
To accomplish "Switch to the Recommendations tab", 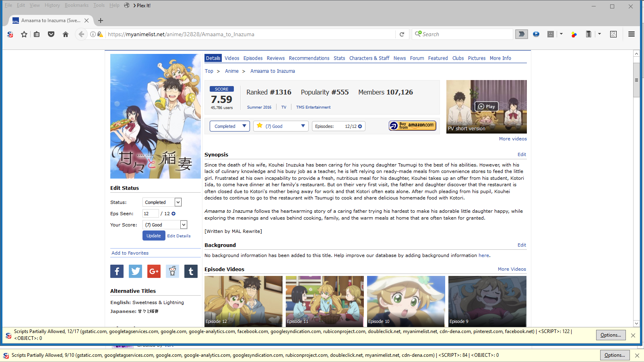I will 309,58.
